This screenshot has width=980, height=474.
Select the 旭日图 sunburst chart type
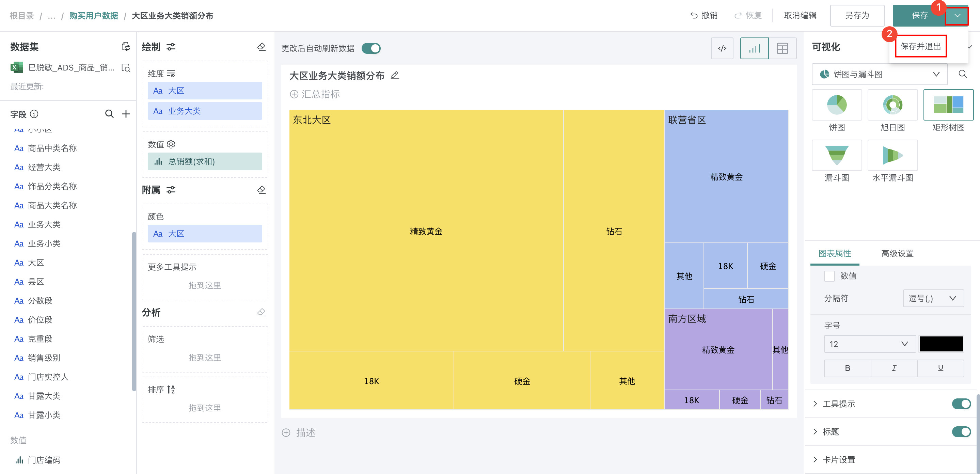pyautogui.click(x=892, y=105)
